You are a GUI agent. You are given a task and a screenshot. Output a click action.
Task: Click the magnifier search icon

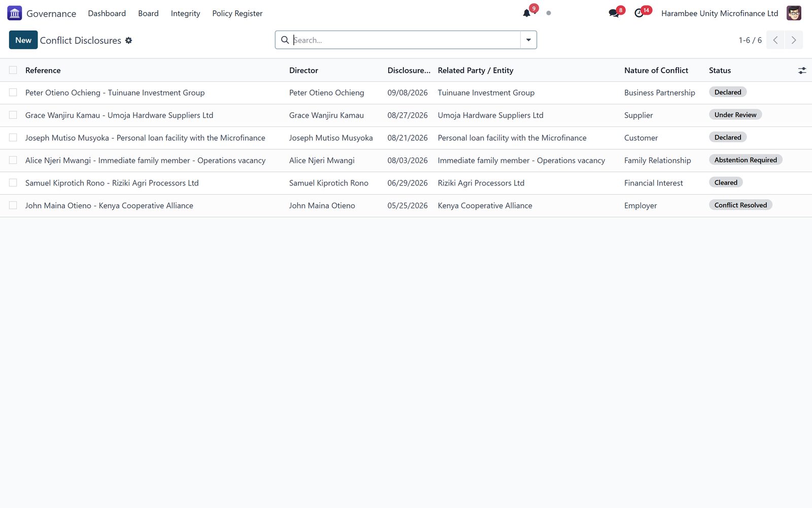[285, 40]
